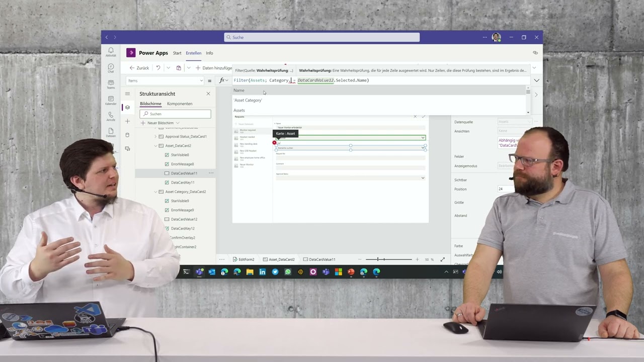Open the paste options dropdown arrow
644x362 pixels.
pyautogui.click(x=189, y=68)
